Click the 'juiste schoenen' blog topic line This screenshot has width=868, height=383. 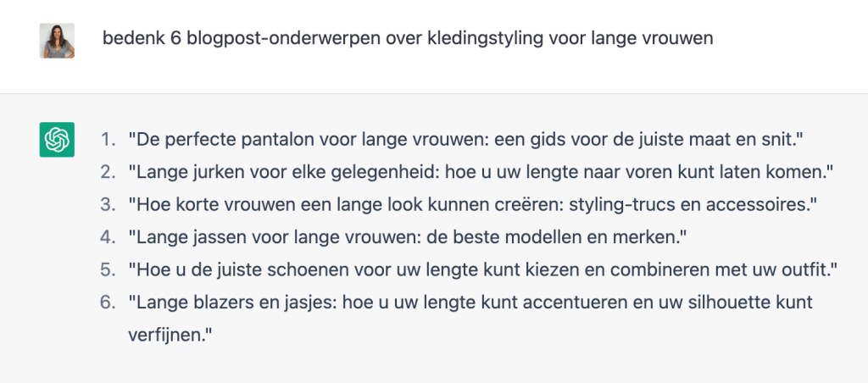481,270
